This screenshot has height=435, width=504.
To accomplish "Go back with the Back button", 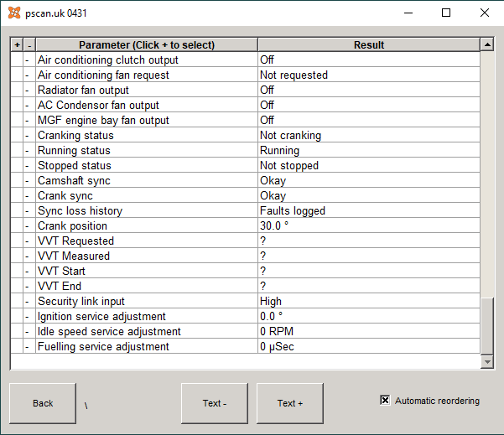I will tap(43, 403).
